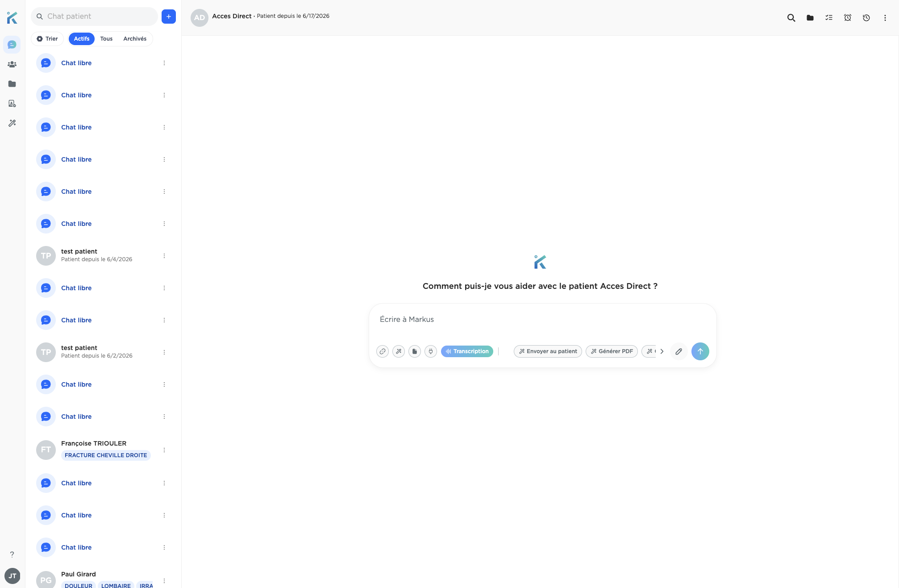This screenshot has height=588, width=899.
Task: Click the app logo at top left
Action: (12, 18)
